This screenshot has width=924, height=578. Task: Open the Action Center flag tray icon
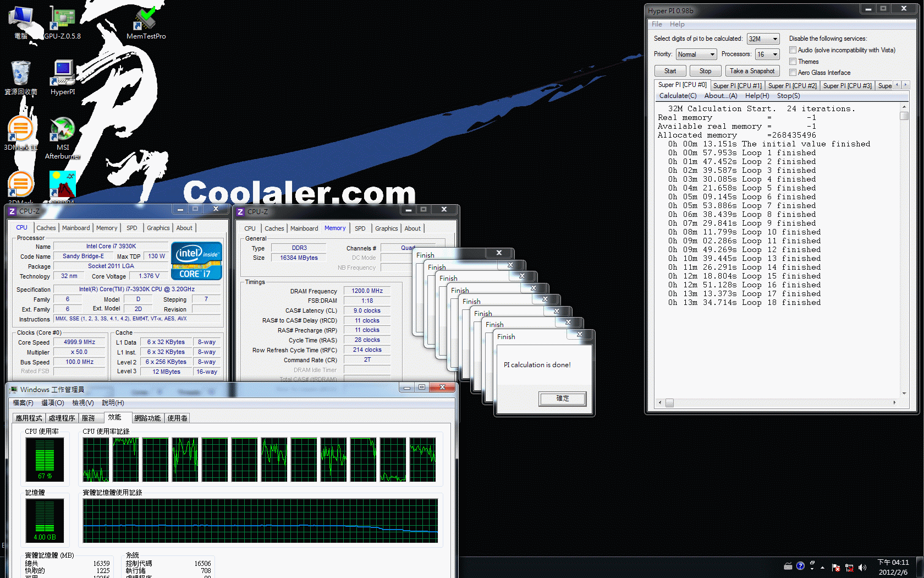point(836,568)
